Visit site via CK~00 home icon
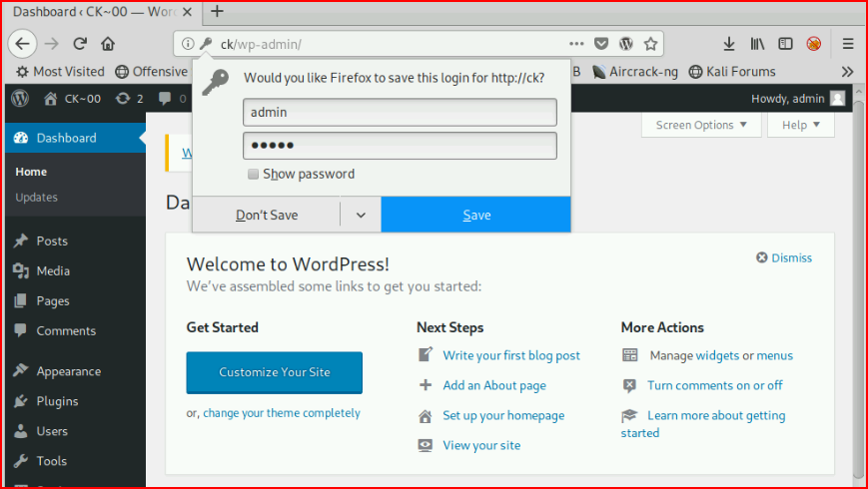This screenshot has width=868, height=489. coord(73,99)
